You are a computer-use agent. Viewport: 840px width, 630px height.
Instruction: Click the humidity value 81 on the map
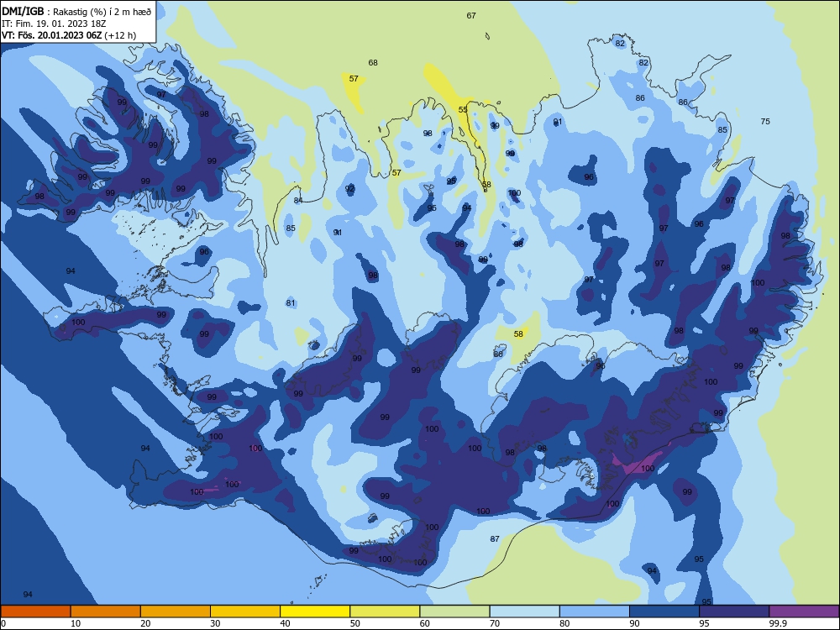[x=291, y=302]
